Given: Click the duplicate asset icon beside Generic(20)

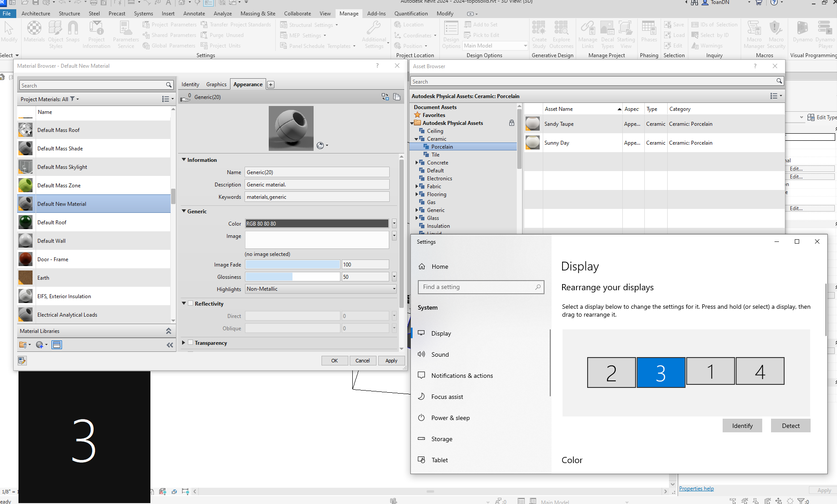Looking at the screenshot, I should [397, 97].
